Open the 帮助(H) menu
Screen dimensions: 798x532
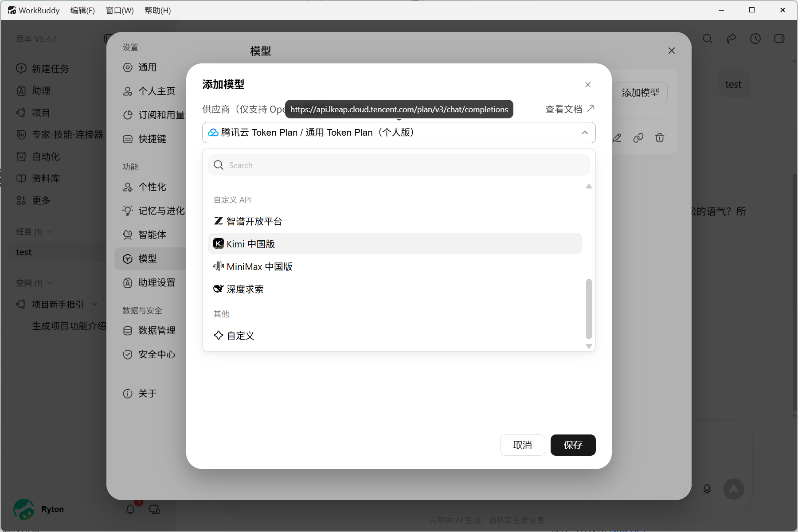click(158, 10)
